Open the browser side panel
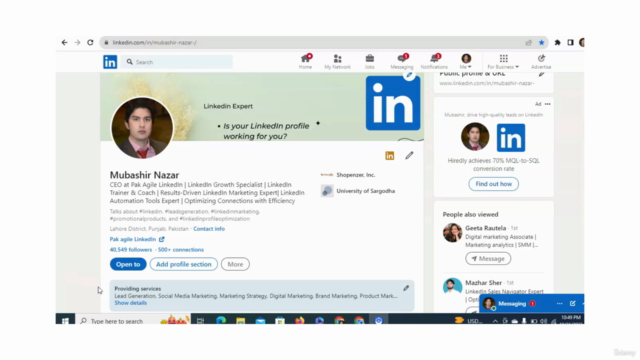This screenshot has height=360, width=640. [571, 42]
